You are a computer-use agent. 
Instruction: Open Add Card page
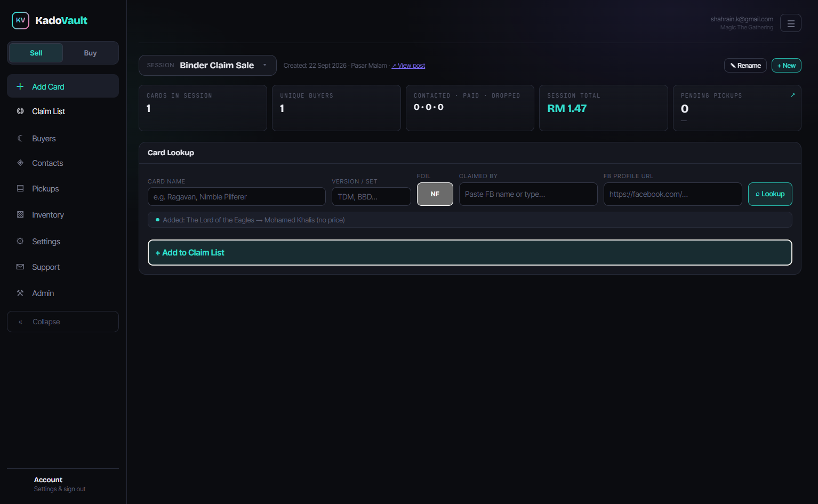[63, 86]
